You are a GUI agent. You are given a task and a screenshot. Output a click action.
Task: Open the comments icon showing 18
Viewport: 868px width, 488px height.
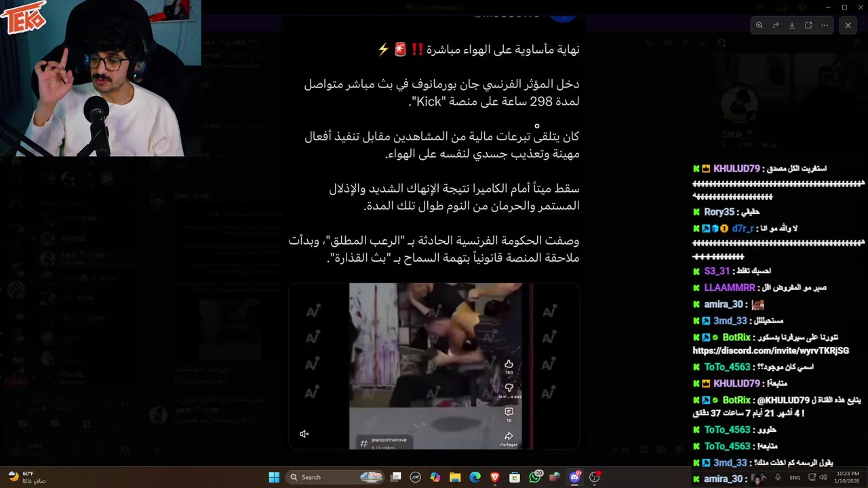[x=509, y=411]
